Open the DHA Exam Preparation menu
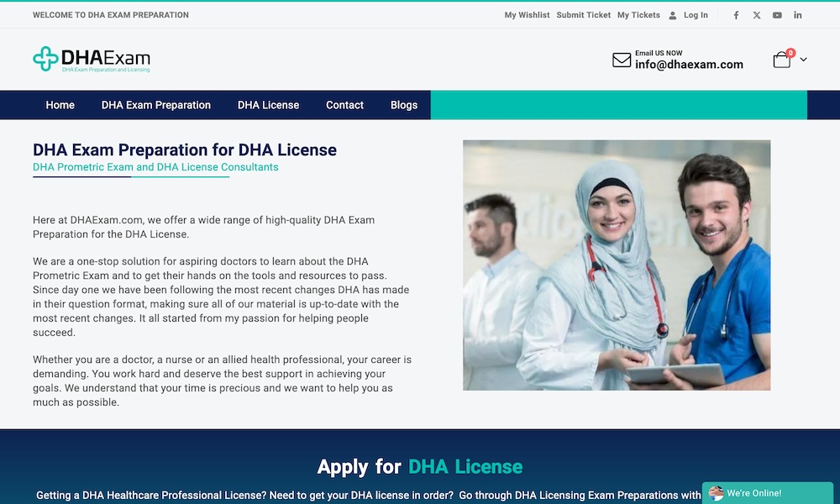 (156, 105)
